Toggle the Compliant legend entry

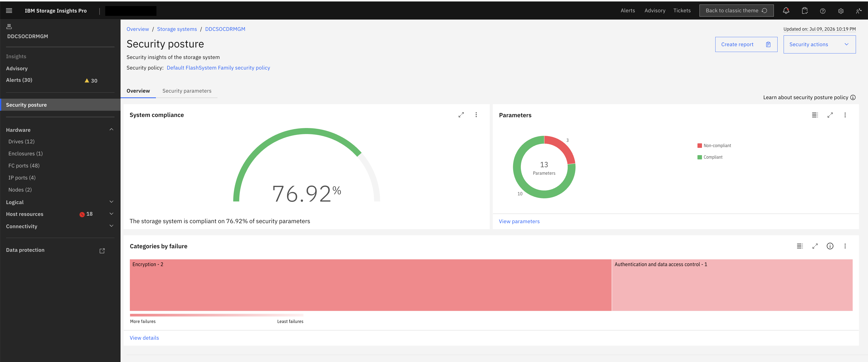pyautogui.click(x=710, y=157)
